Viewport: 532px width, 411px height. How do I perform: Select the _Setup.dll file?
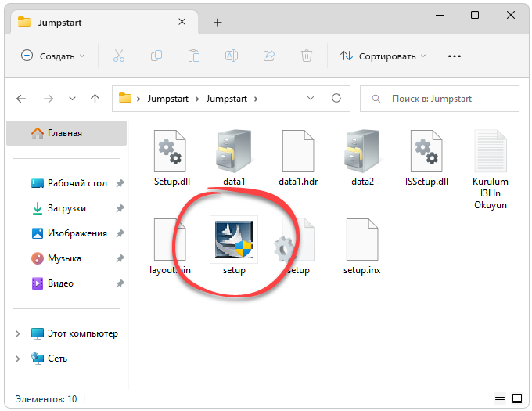coord(170,158)
